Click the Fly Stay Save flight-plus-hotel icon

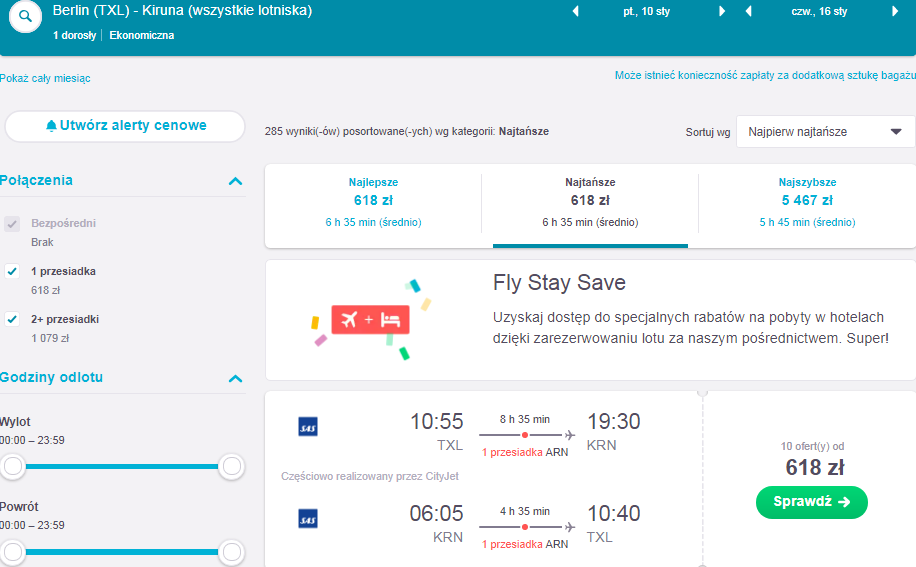(x=370, y=319)
